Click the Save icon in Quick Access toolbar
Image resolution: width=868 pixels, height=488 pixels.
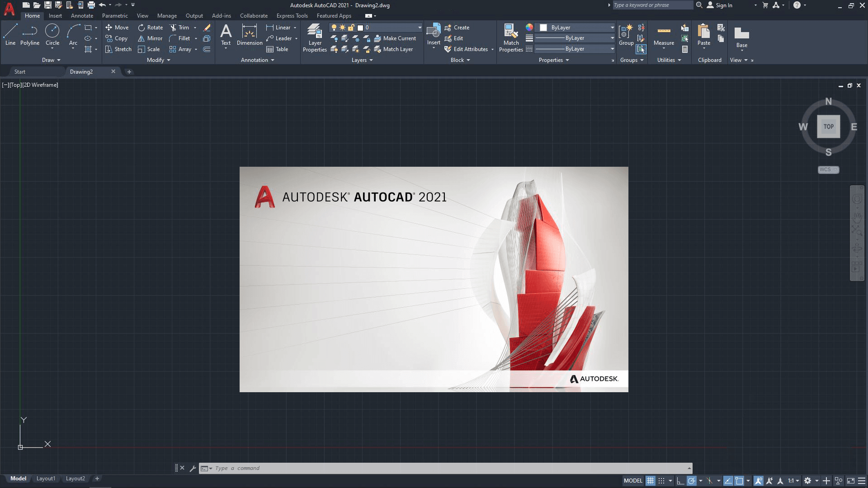(x=47, y=5)
